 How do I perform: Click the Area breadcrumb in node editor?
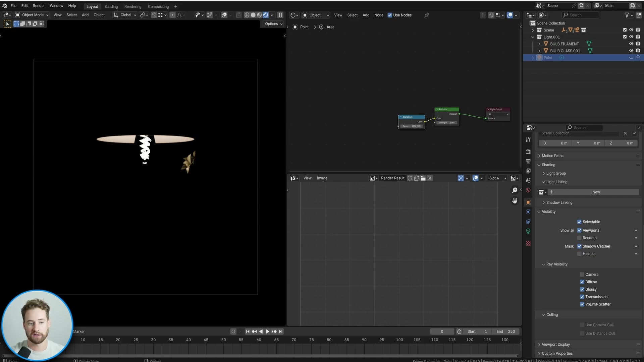[x=330, y=27]
